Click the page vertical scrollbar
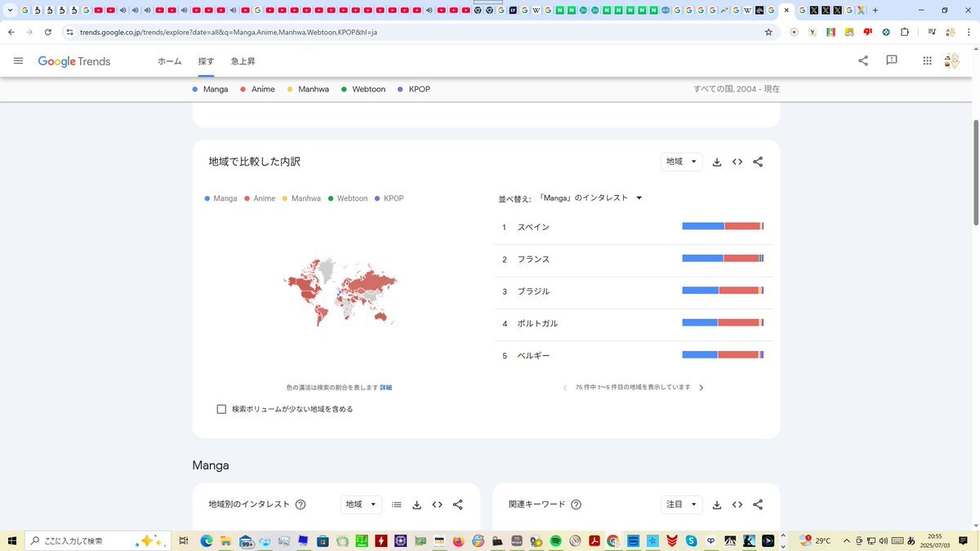Viewport: 980px width, 551px height. [x=975, y=171]
